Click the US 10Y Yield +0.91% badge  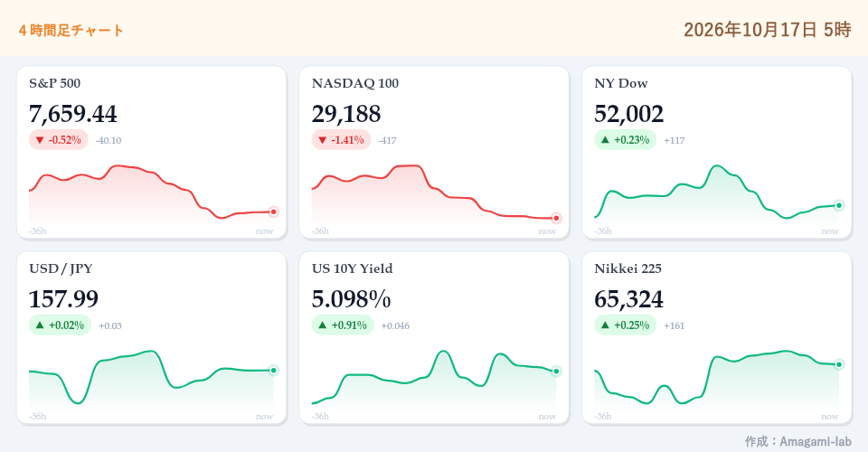point(343,325)
